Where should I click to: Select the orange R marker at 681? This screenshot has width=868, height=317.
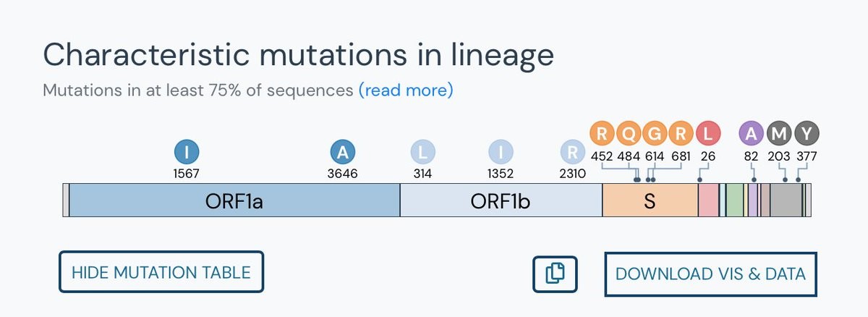pyautogui.click(x=681, y=133)
